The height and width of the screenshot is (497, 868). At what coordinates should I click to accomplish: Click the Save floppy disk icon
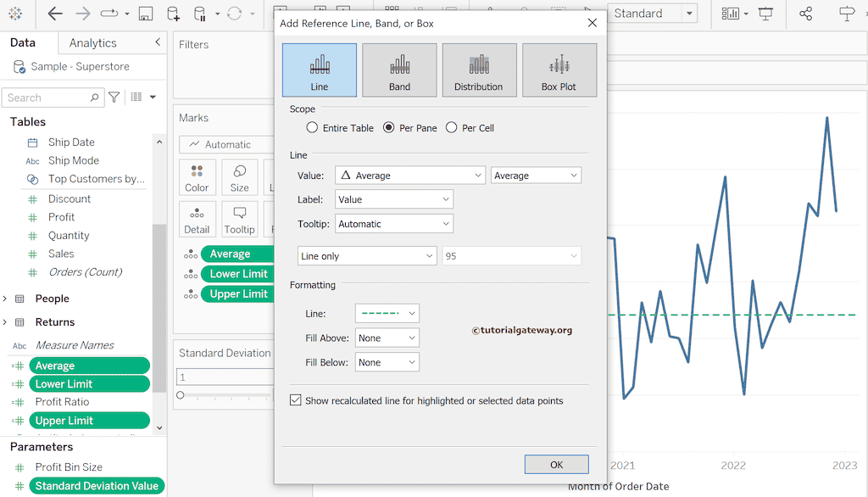[x=146, y=14]
